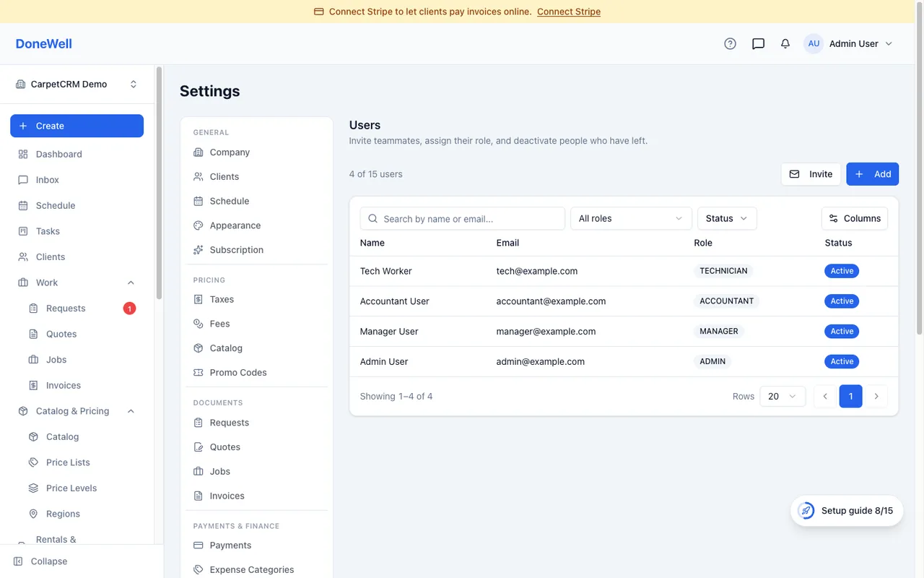Click the Setup guide rocket icon

[x=806, y=511]
